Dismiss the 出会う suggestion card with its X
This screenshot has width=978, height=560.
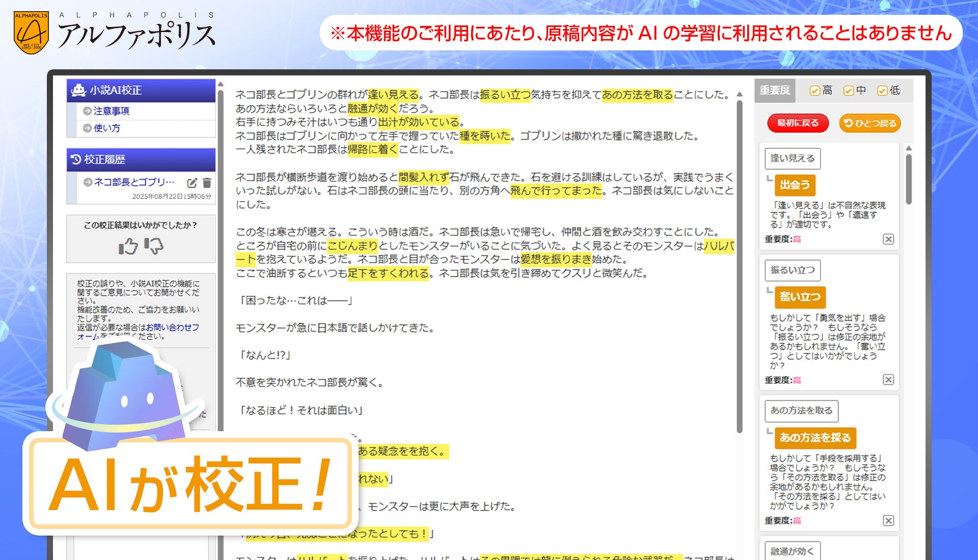point(888,239)
